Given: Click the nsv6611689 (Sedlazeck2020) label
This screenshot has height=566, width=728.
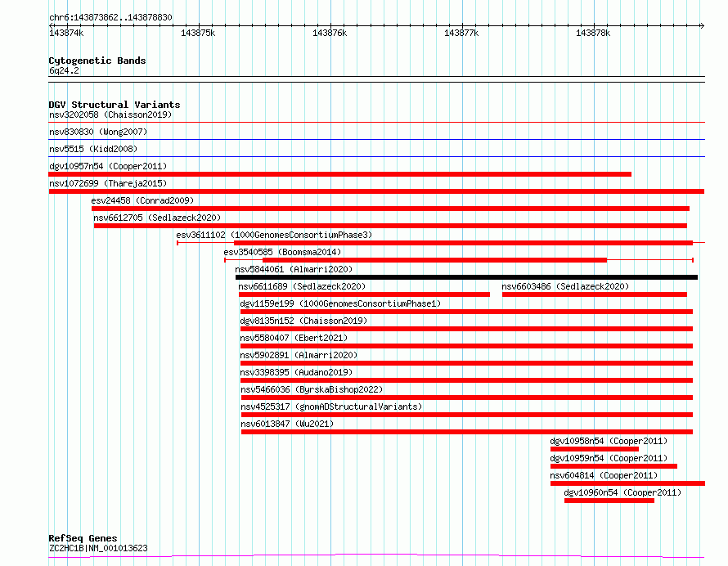Looking at the screenshot, I should tap(302, 286).
